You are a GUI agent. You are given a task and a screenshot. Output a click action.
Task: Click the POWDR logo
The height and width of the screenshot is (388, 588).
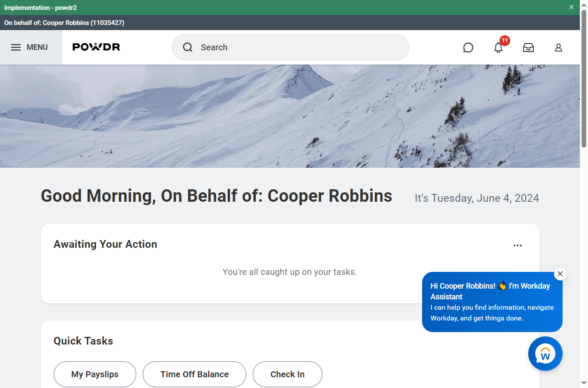click(x=96, y=47)
